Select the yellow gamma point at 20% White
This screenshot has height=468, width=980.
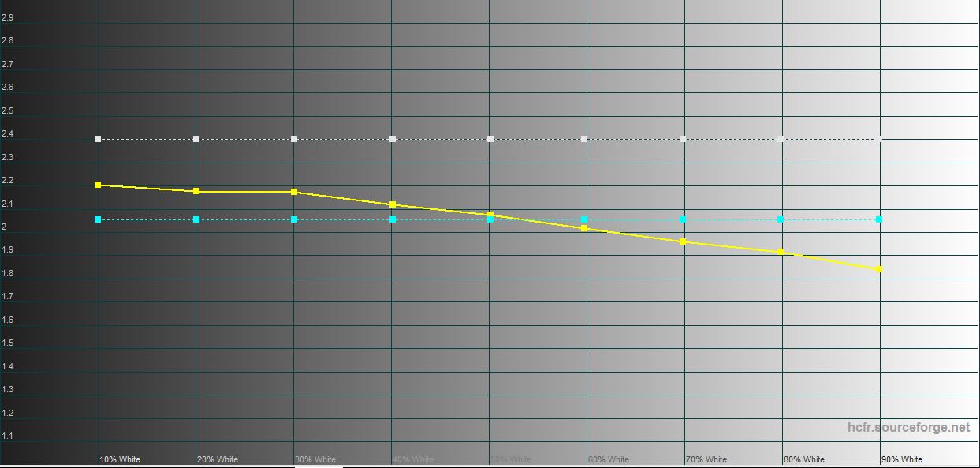[x=196, y=191]
